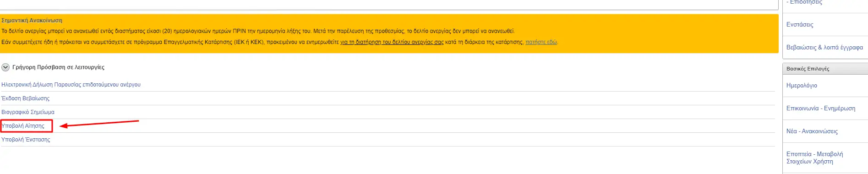Open Εποπτεία - Μεταβολή Στοιχείων Χρήστη

pos(815,158)
